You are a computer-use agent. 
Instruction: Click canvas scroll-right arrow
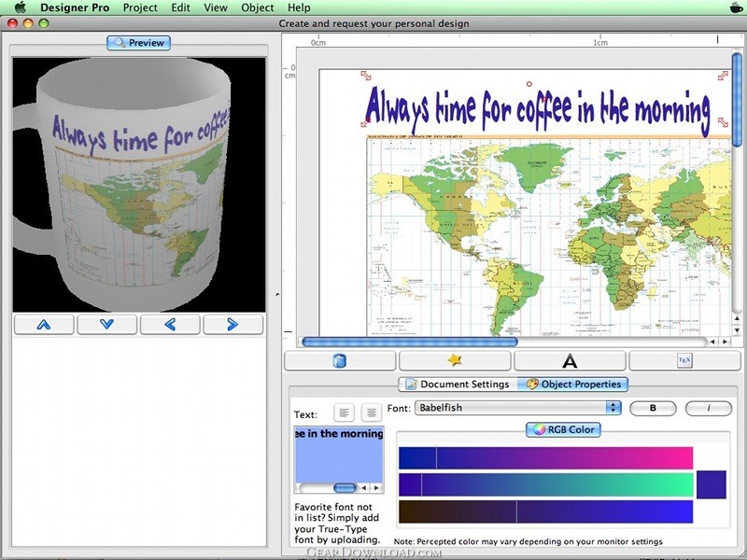[726, 342]
